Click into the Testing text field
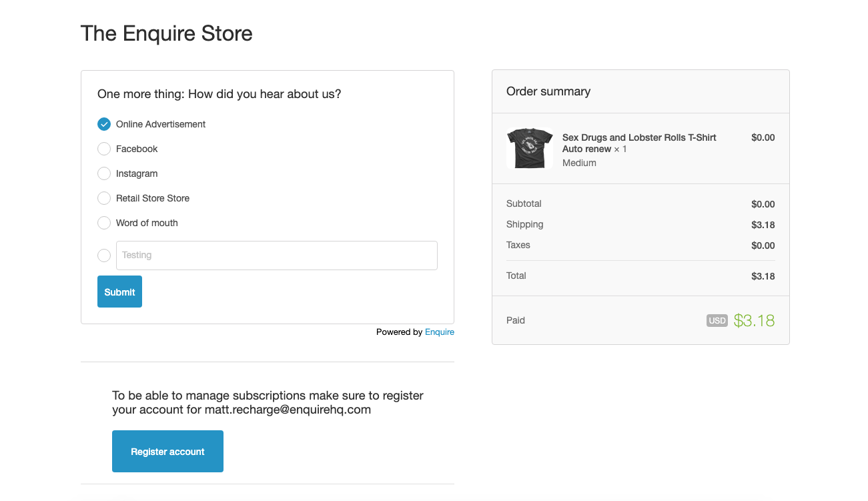The height and width of the screenshot is (501, 868). (x=276, y=256)
